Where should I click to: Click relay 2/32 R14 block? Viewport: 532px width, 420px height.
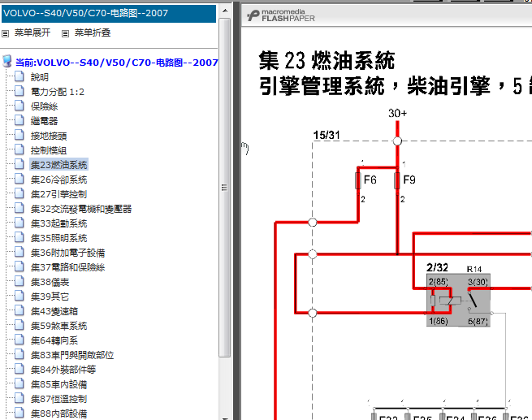coord(458,301)
